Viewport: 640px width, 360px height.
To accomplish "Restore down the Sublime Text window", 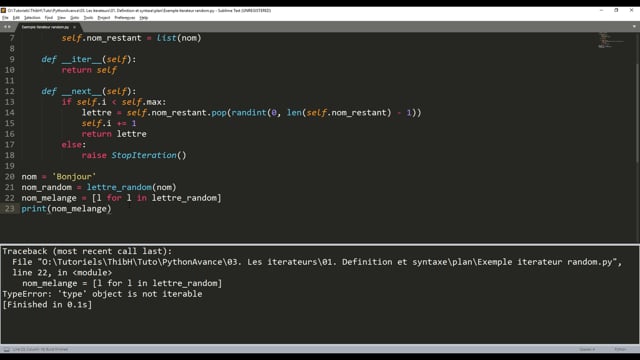I will click(616, 10).
